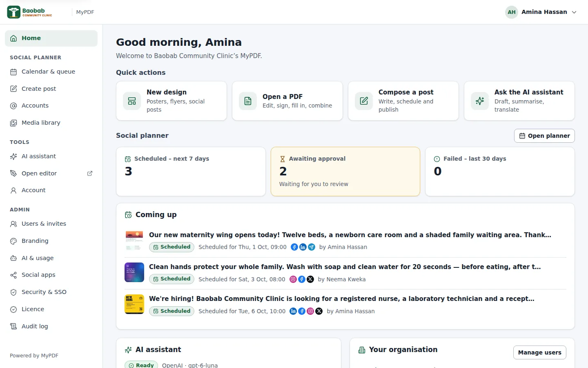Image resolution: width=588 pixels, height=368 pixels.
Task: Navigate to AI & usage
Action: pos(51,258)
